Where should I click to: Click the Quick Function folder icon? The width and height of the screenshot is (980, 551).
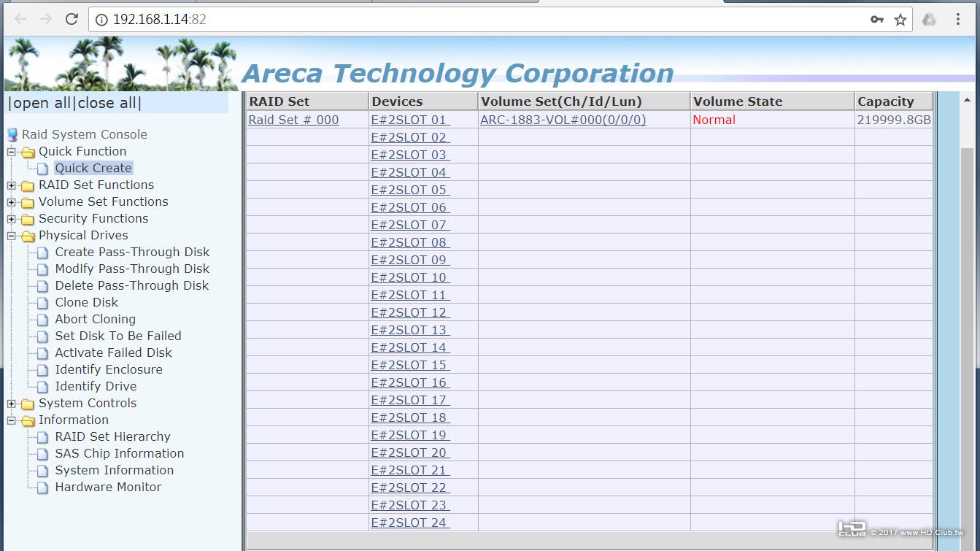point(28,152)
